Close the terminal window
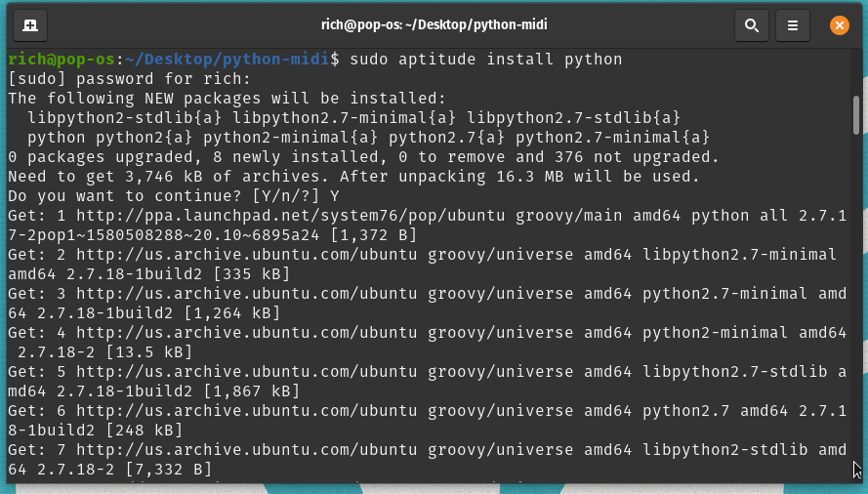The width and height of the screenshot is (868, 494). tap(840, 25)
